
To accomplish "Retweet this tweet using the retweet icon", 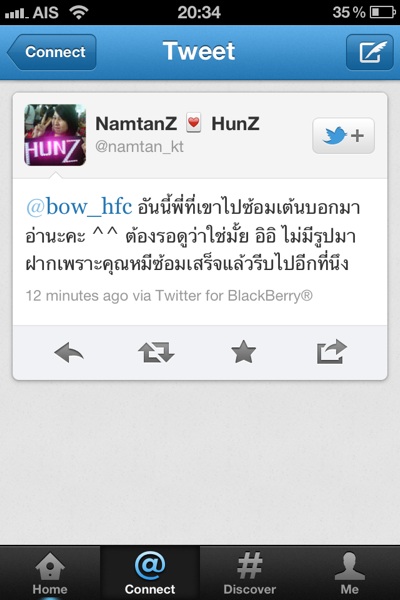I will [156, 352].
